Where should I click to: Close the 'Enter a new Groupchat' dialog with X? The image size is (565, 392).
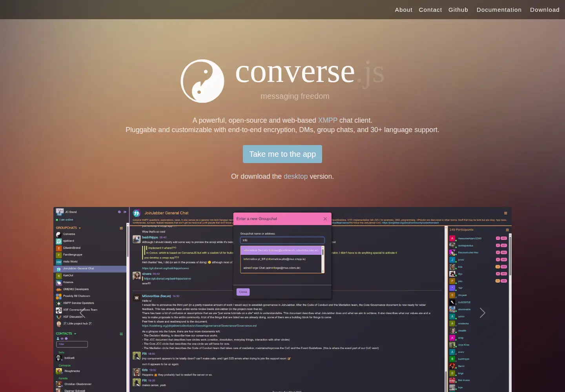pyautogui.click(x=325, y=219)
